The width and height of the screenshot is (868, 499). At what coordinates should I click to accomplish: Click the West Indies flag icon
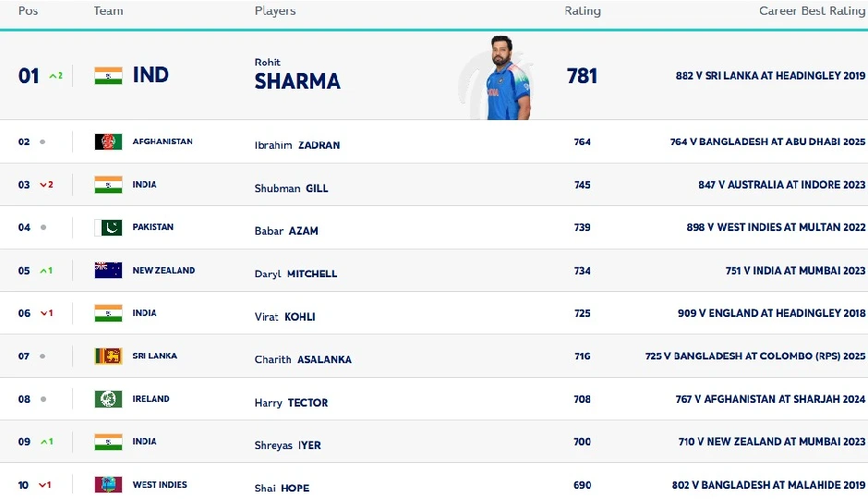pos(108,484)
